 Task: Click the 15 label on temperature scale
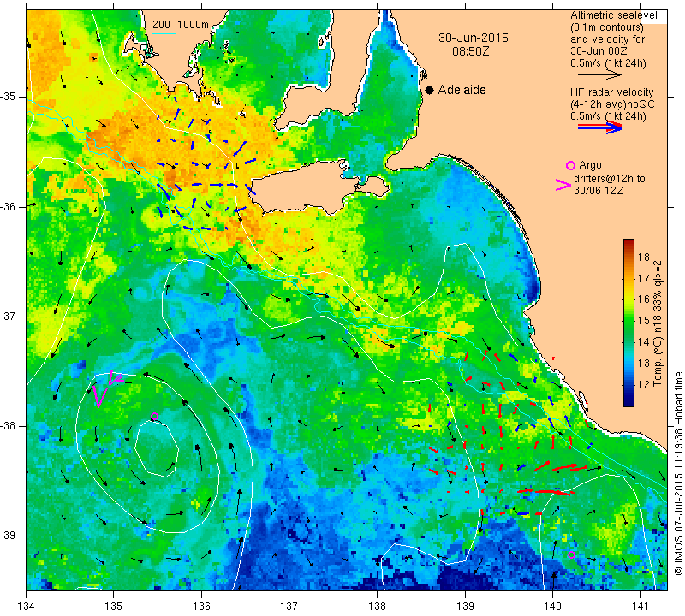pos(644,321)
